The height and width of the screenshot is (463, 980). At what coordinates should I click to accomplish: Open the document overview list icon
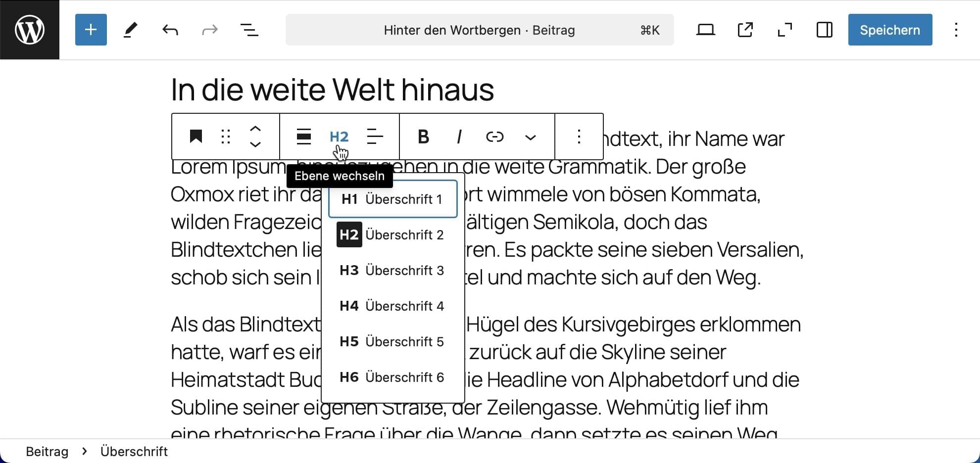click(x=249, y=30)
